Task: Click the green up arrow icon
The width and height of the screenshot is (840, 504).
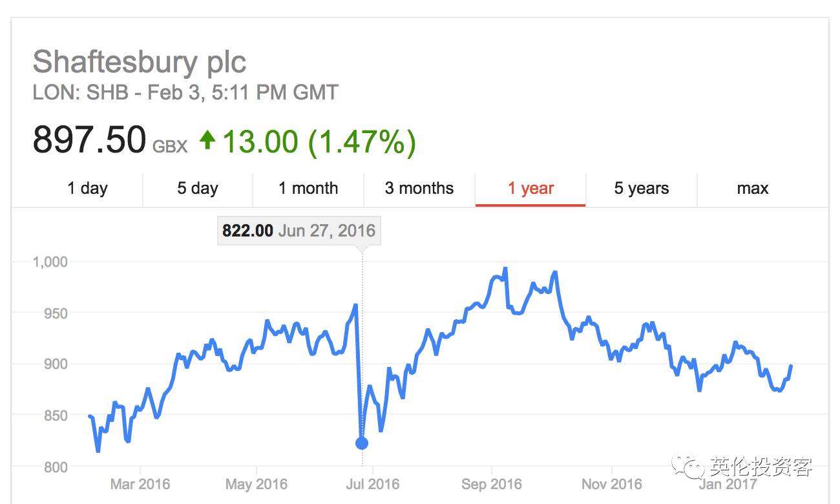Action: point(207,140)
